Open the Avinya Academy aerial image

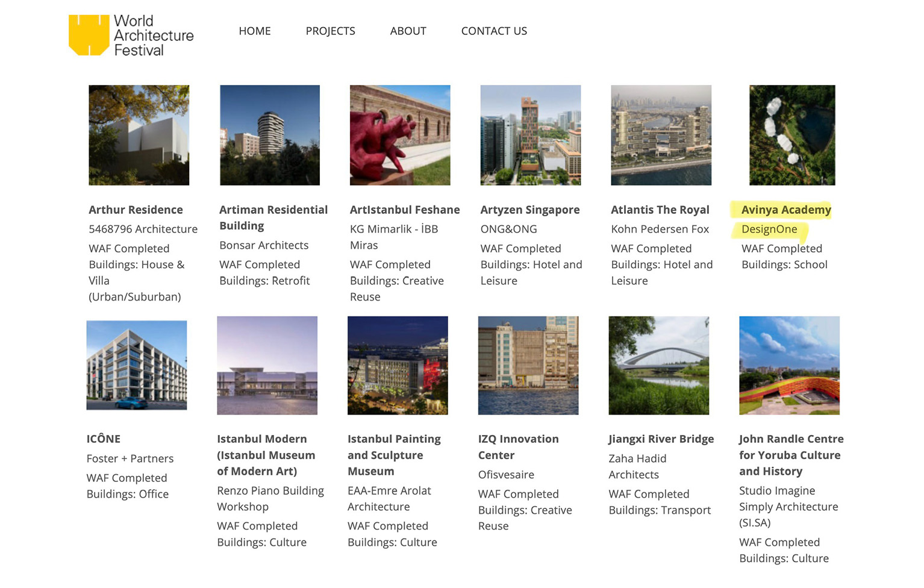point(791,135)
